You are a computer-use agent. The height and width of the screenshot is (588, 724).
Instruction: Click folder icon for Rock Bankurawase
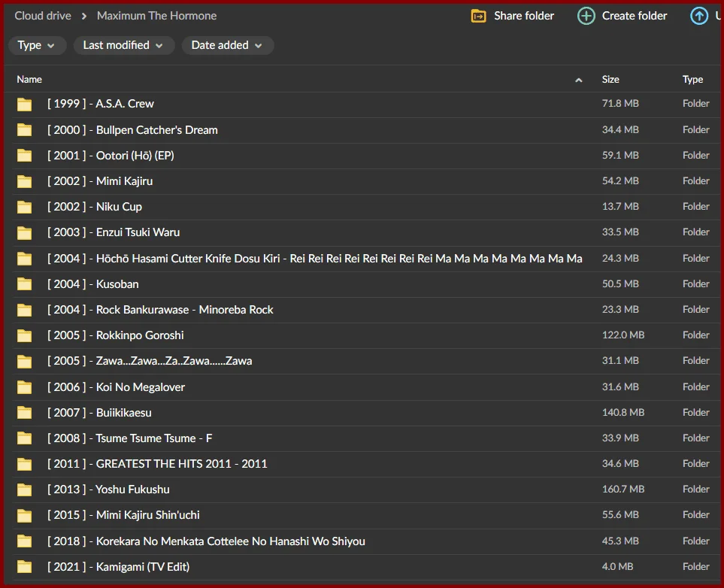(x=25, y=310)
